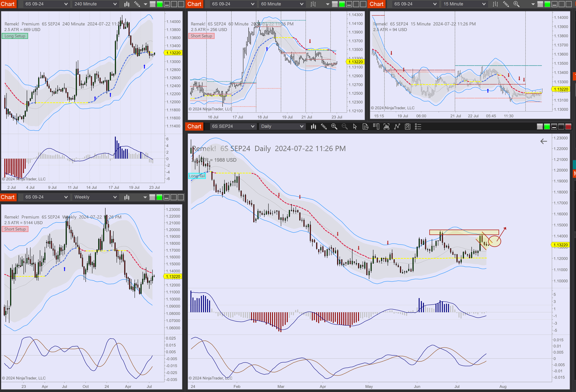Open drawing tools pencil on 15 Minute chart

click(x=505, y=4)
